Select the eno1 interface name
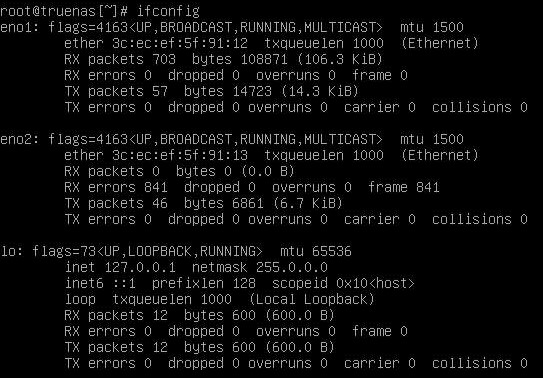 pyautogui.click(x=17, y=27)
